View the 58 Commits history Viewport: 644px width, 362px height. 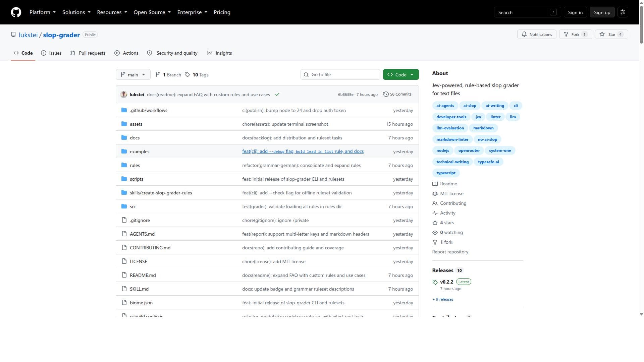point(397,95)
